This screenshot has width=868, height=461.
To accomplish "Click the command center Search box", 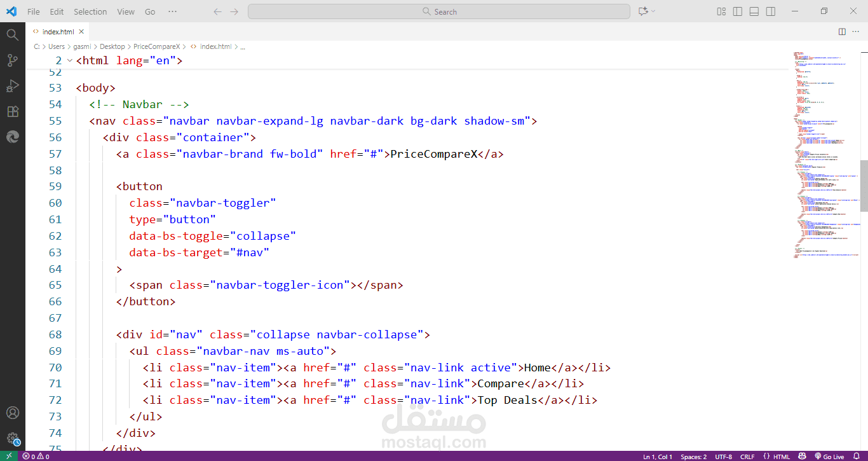I will coord(439,11).
